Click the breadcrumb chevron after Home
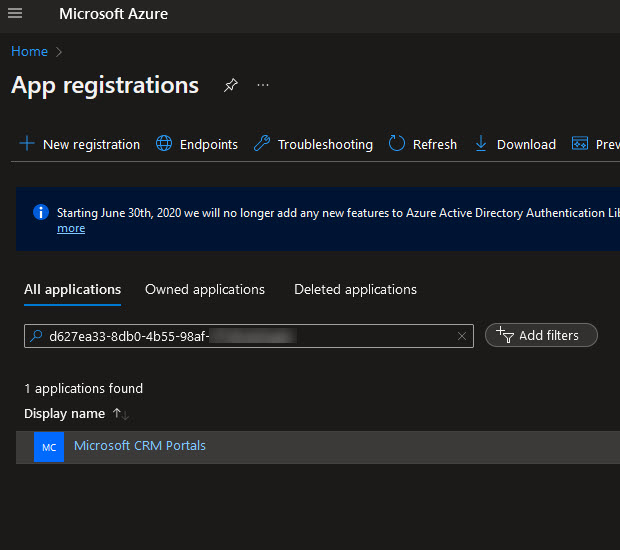This screenshot has width=620, height=550. tap(59, 52)
